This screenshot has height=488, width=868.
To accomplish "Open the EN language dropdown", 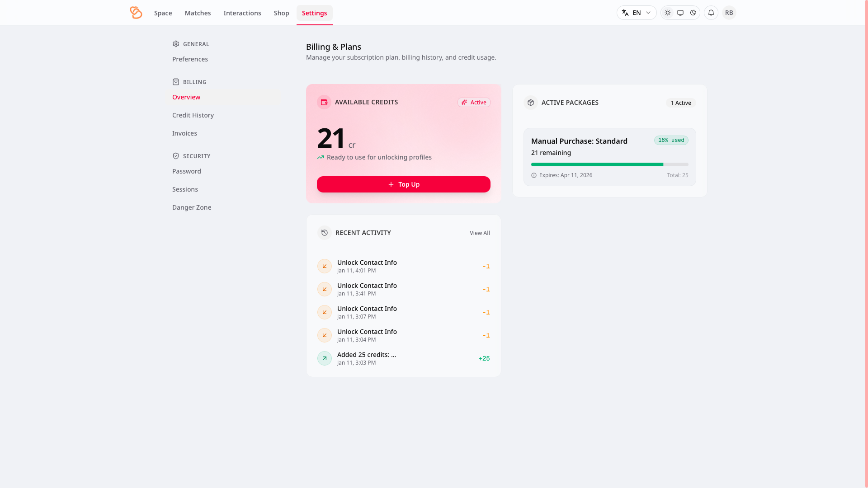I will 636,13.
